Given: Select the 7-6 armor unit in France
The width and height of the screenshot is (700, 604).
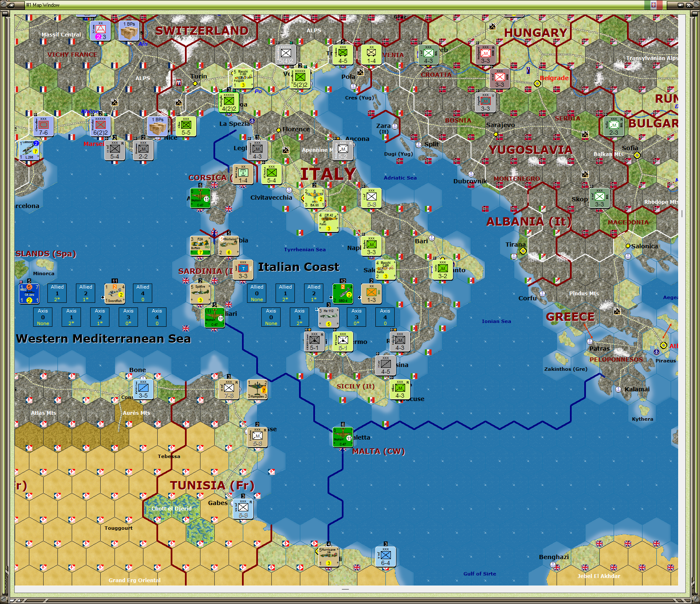Looking at the screenshot, I should point(43,126).
